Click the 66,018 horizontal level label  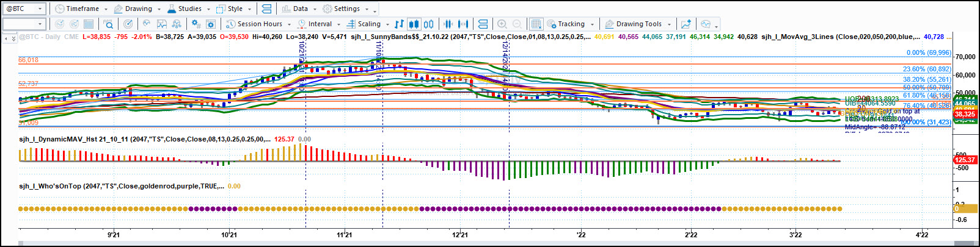pyautogui.click(x=28, y=60)
